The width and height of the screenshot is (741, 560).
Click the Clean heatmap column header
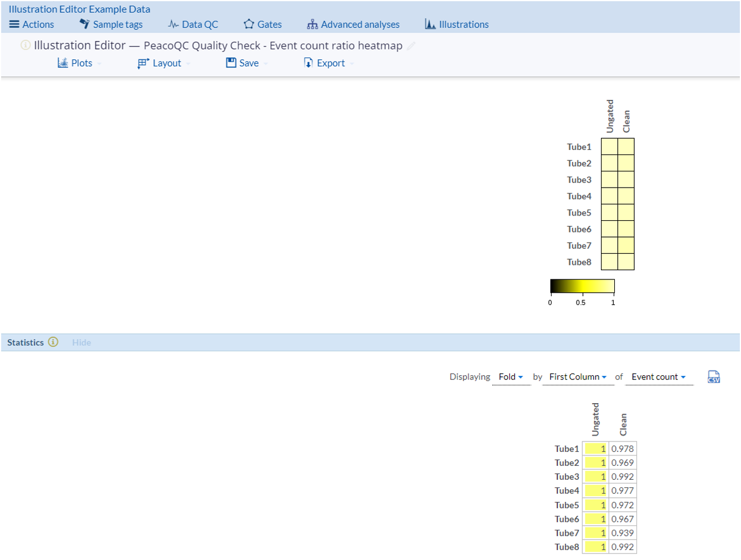coord(626,121)
